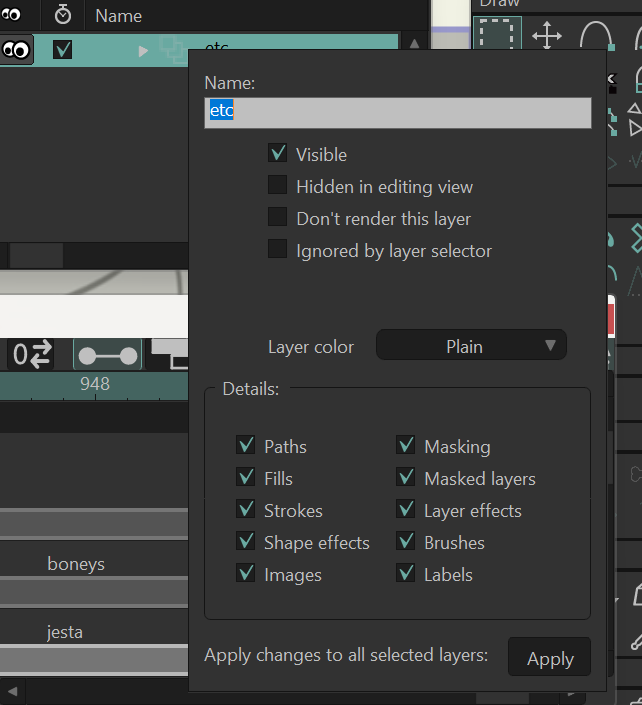
Task: Select the boneys layer
Action: 76,564
